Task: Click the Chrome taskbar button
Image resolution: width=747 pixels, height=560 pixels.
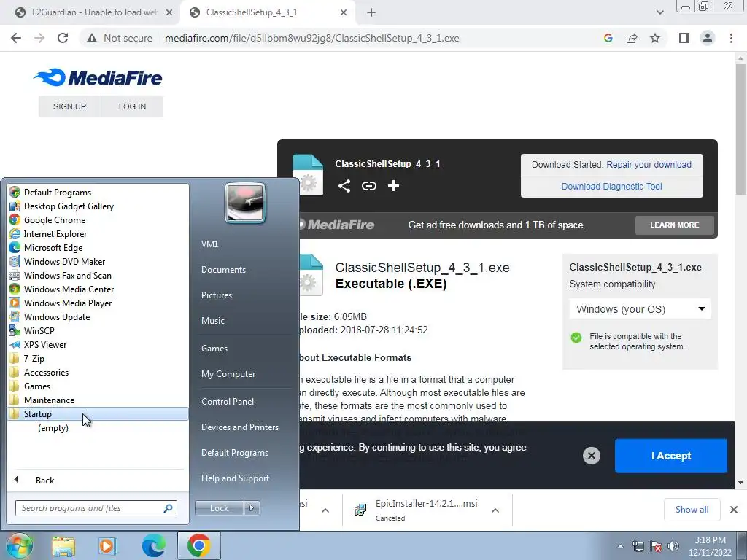Action: 198,545
